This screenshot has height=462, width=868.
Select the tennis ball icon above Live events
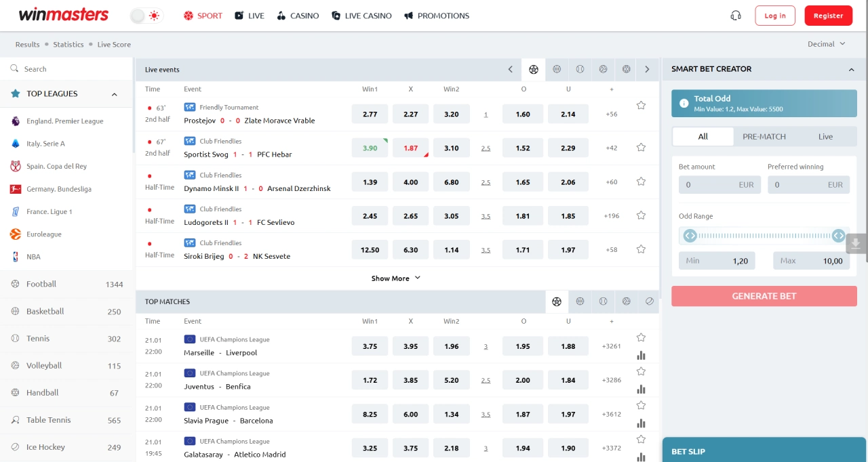point(580,69)
